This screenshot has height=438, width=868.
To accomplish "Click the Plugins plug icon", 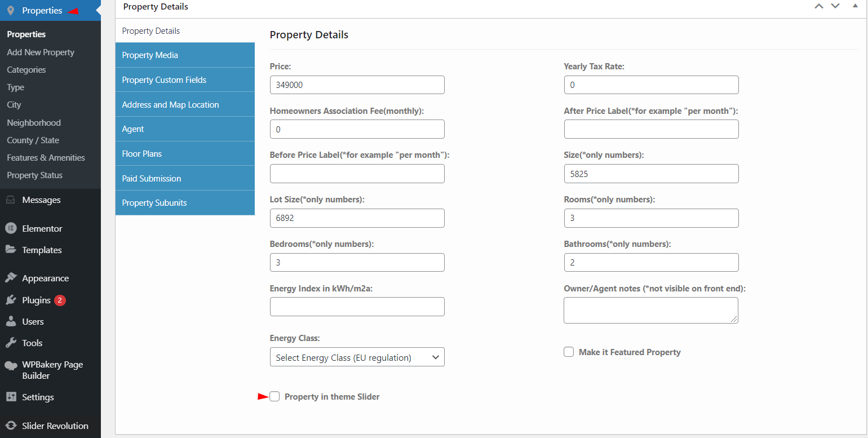I will 11,300.
